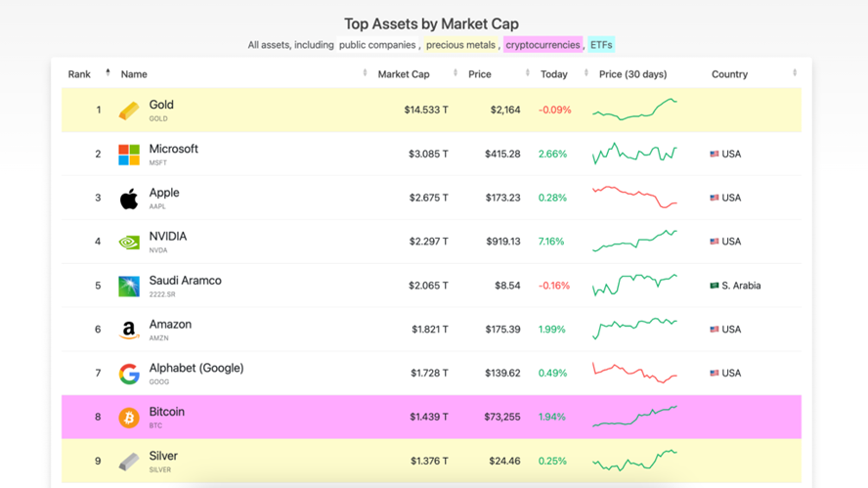The image size is (868, 488).
Task: Click Apple price $173.23
Action: 502,198
